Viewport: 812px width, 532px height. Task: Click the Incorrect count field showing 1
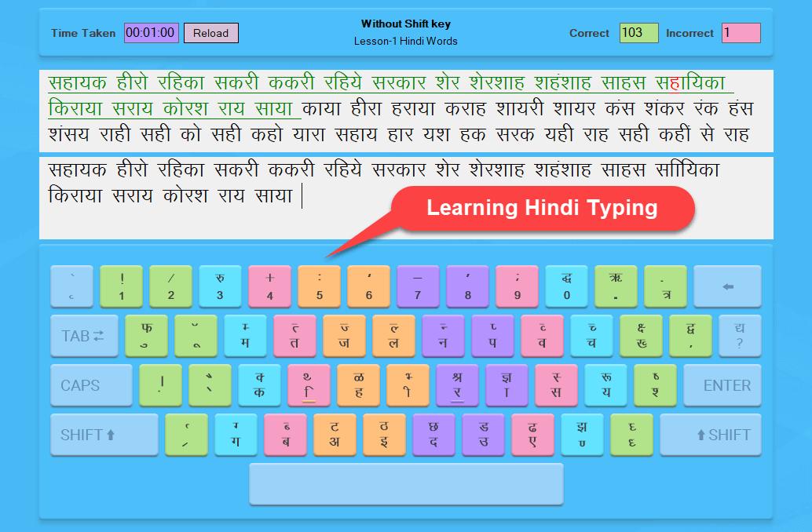(x=741, y=33)
